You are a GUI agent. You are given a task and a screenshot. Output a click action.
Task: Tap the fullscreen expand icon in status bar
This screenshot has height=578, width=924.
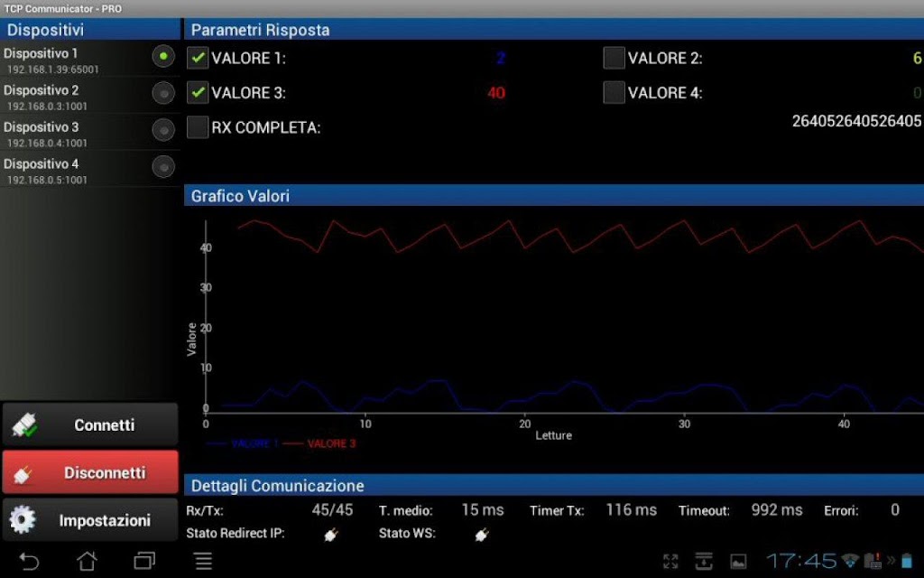(x=670, y=562)
